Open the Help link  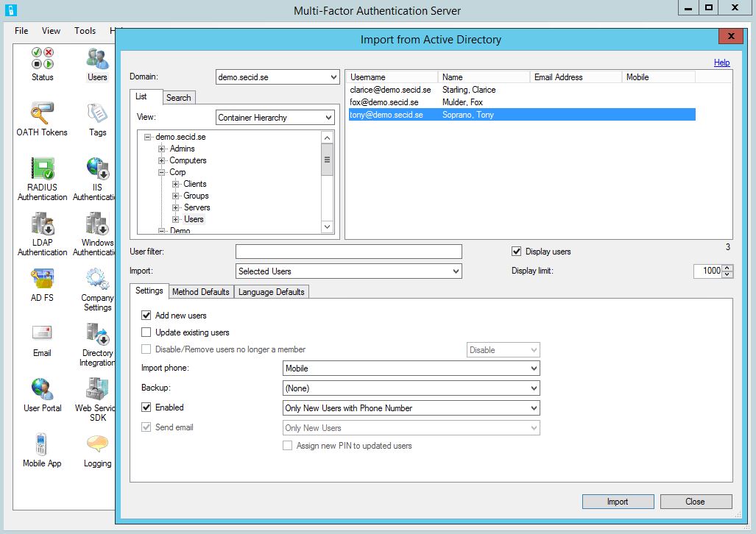tap(721, 63)
